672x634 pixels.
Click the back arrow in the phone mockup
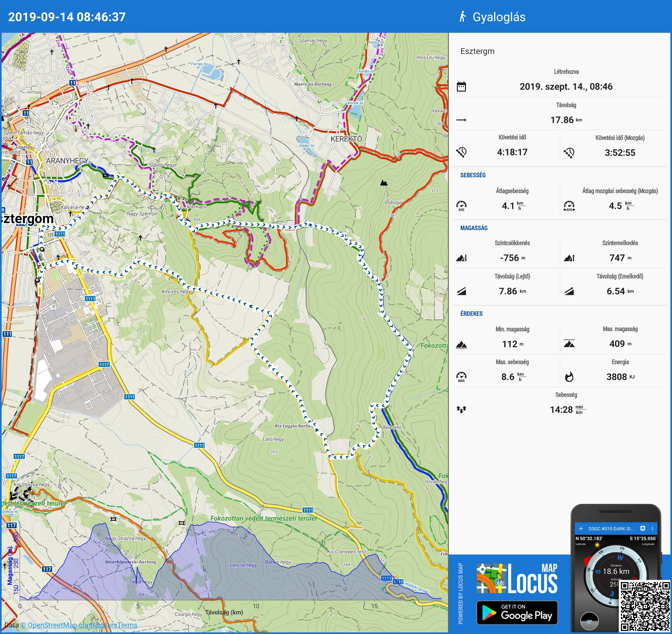pos(582,529)
